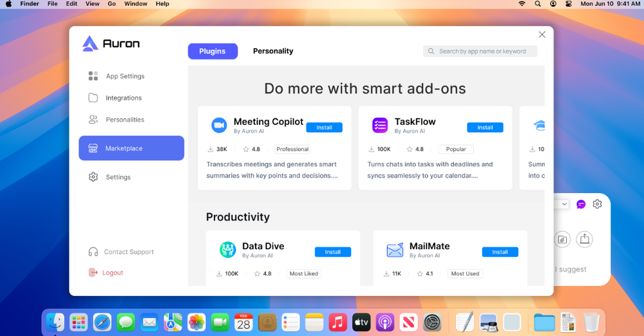Click the Auron logo

pyautogui.click(x=111, y=43)
